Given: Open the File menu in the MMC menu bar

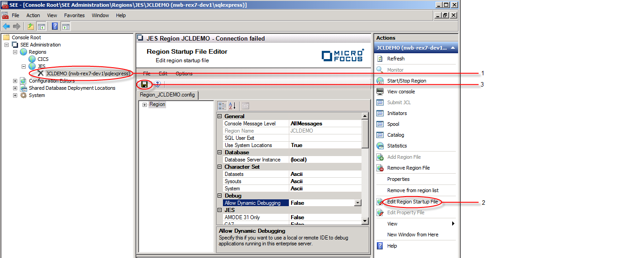Looking at the screenshot, I should (15, 15).
